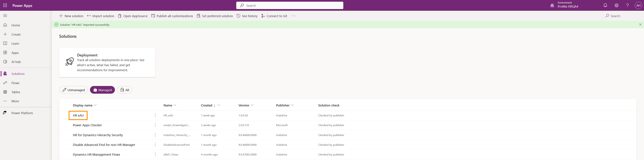Open the help question mark icon
The image size is (644, 160).
[x=628, y=5]
